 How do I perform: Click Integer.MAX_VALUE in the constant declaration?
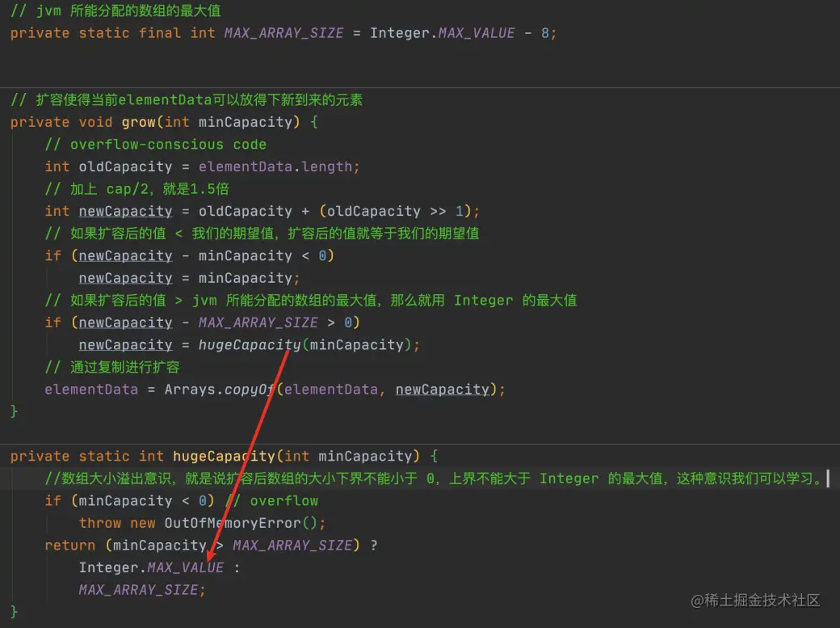(443, 33)
